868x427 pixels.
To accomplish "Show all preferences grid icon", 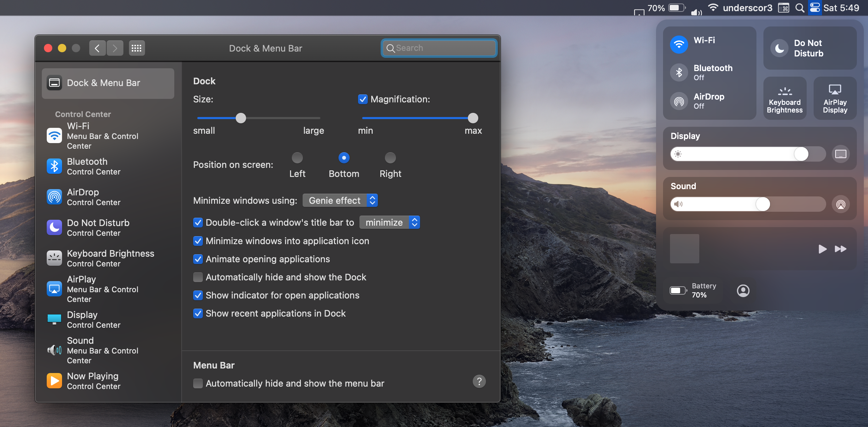I will click(136, 48).
